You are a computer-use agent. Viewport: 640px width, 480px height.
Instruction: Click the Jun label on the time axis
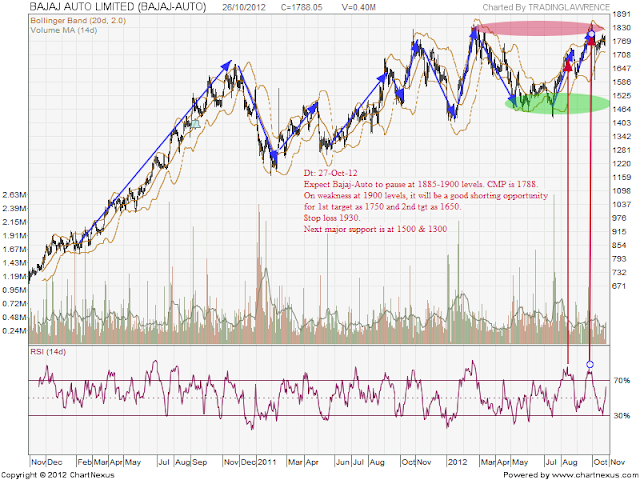coord(342,462)
